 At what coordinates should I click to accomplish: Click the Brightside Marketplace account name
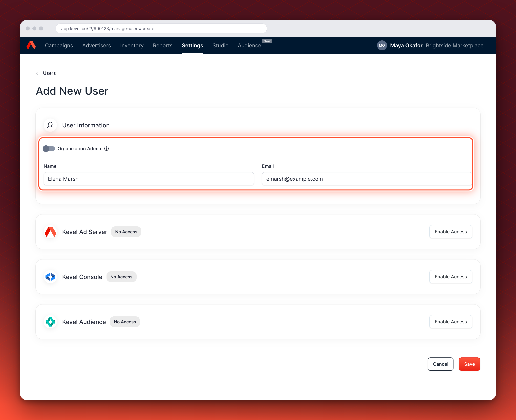[x=455, y=46]
